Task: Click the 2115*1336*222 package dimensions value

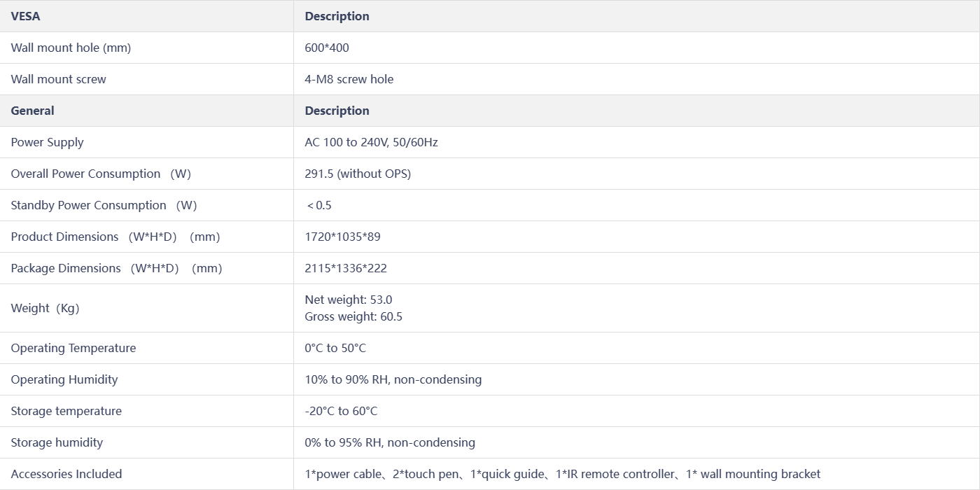Action: click(346, 268)
